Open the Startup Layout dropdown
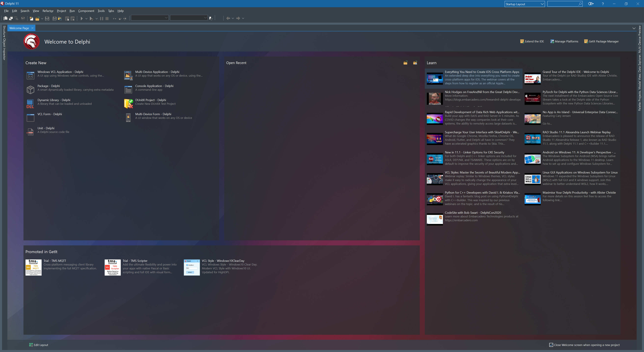 (x=524, y=4)
